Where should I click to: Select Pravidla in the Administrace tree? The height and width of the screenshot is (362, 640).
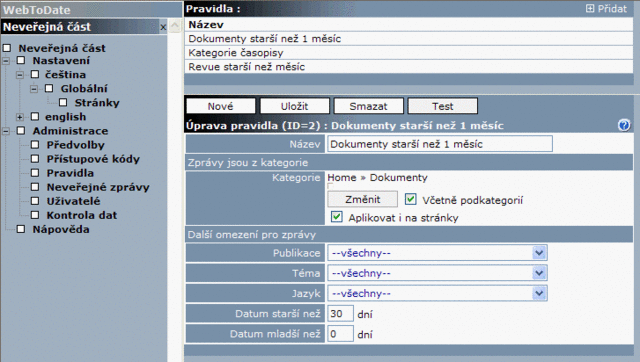pos(70,173)
